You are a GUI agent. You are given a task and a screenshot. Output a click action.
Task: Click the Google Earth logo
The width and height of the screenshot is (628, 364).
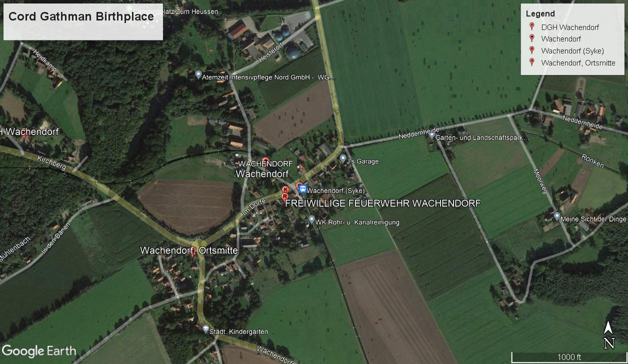39,351
